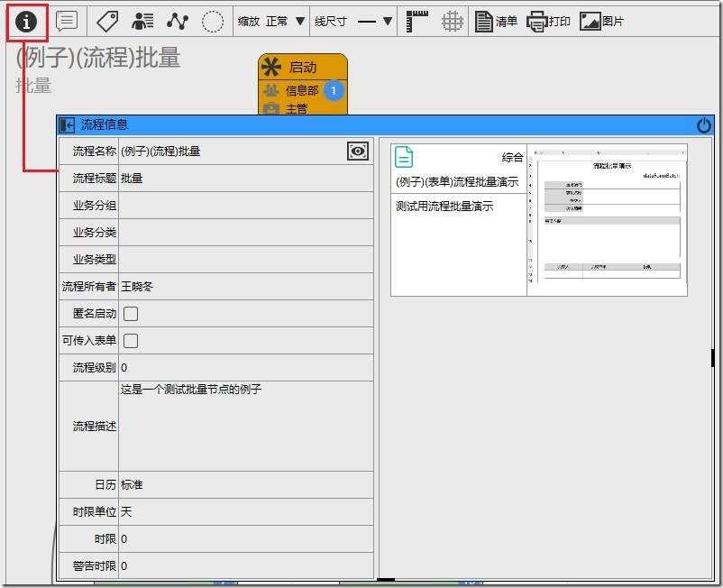The image size is (723, 588).
Task: Select the 日历 field 标准
Action: 246,484
